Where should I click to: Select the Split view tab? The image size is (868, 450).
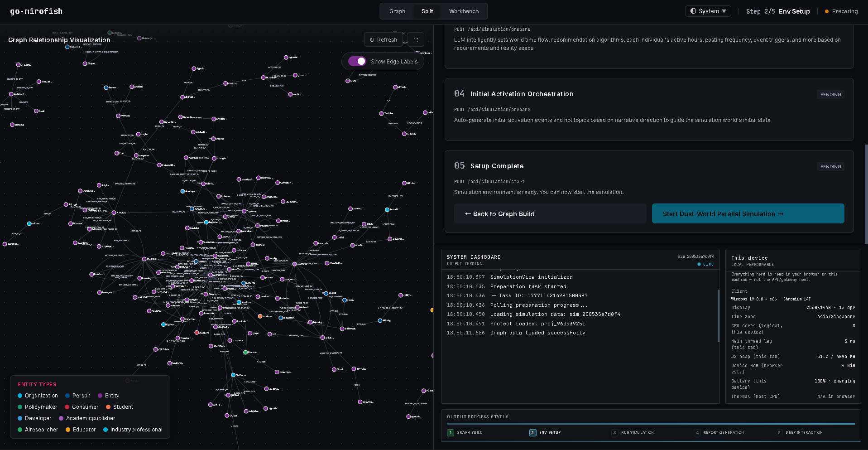(427, 11)
